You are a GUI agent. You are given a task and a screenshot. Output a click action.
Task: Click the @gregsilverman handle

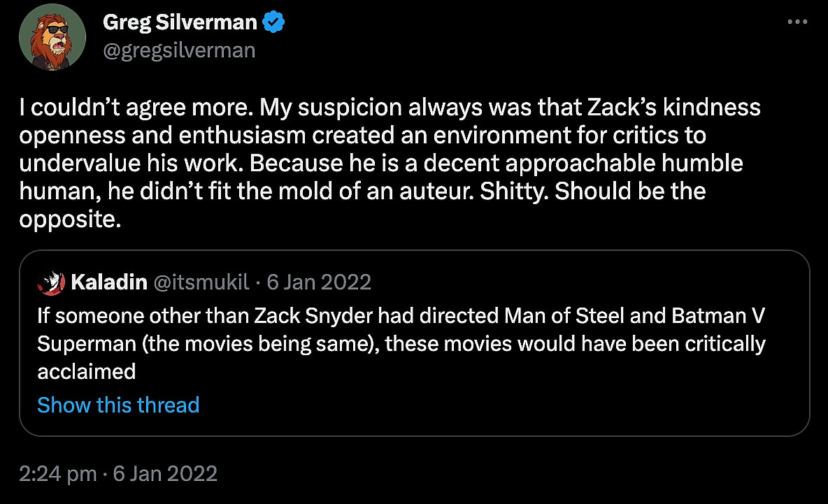[x=178, y=50]
